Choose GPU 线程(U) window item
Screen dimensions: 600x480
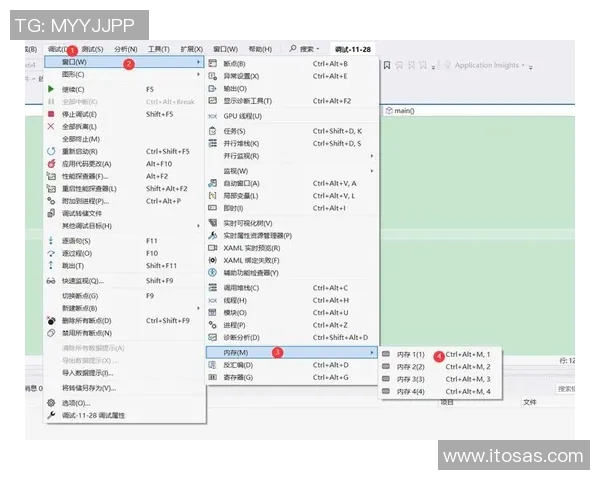[x=292, y=116]
